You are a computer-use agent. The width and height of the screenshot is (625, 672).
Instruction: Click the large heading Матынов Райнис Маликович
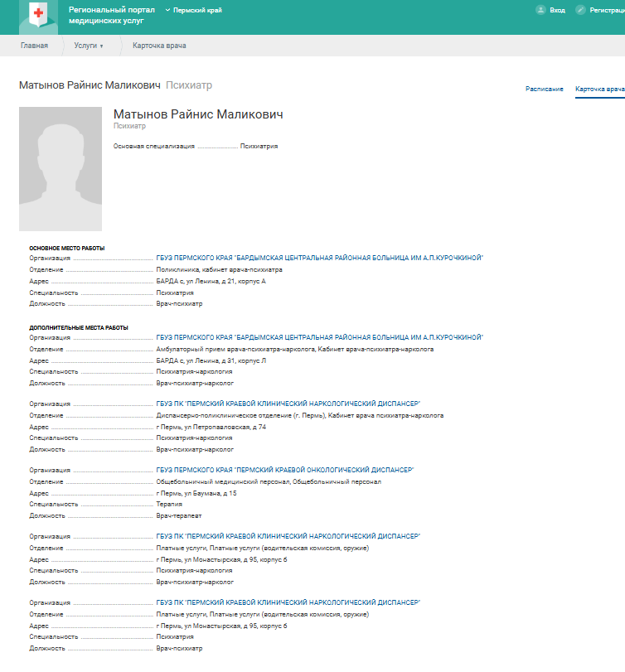pyautogui.click(x=198, y=114)
